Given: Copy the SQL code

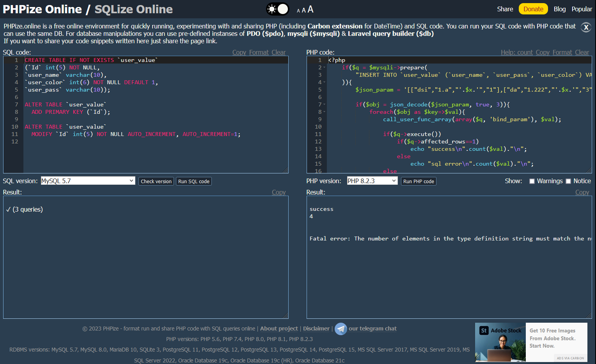Looking at the screenshot, I should (239, 52).
